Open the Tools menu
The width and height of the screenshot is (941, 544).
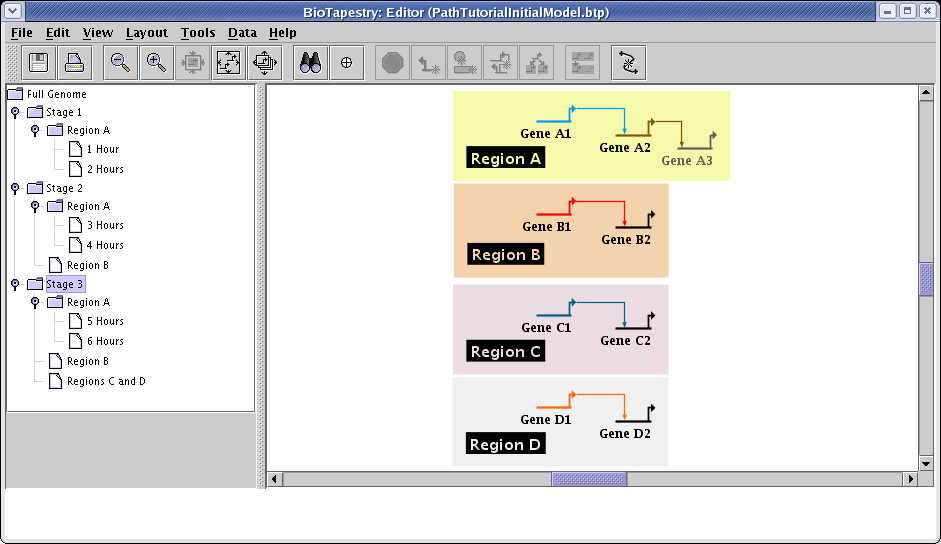[197, 33]
